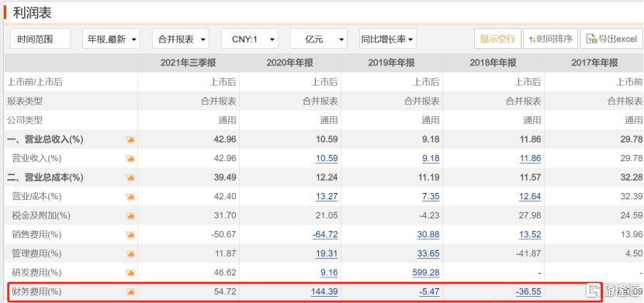Open chart icon for 研发费用(%) row
The height and width of the screenshot is (303, 644).
click(x=130, y=273)
